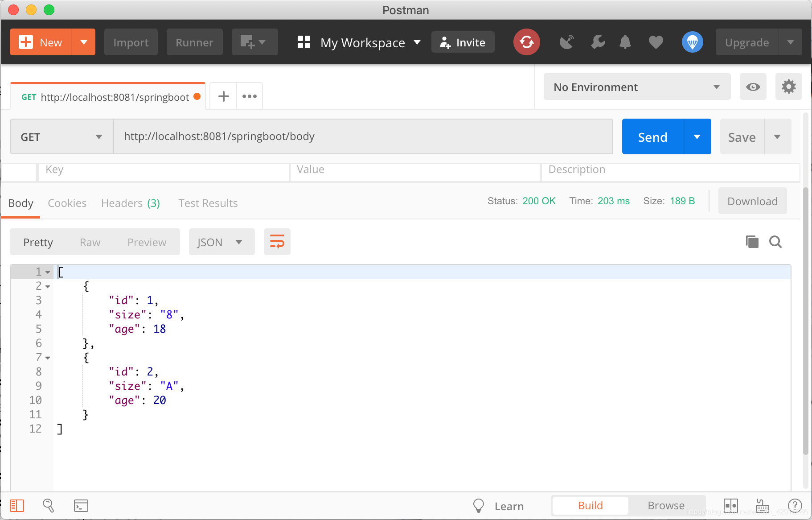Click the sync status icon
Image resolution: width=812 pixels, height=520 pixels.
[526, 42]
